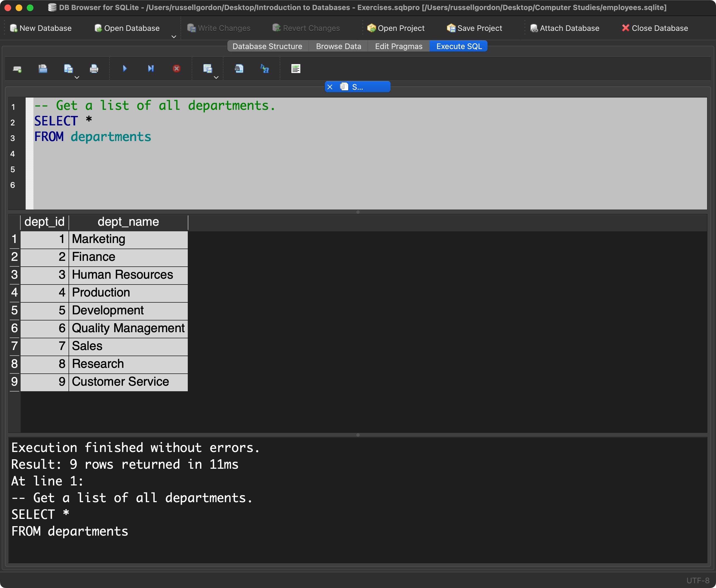Click the Save Project button
Viewport: 716px width, 588px height.
point(474,28)
